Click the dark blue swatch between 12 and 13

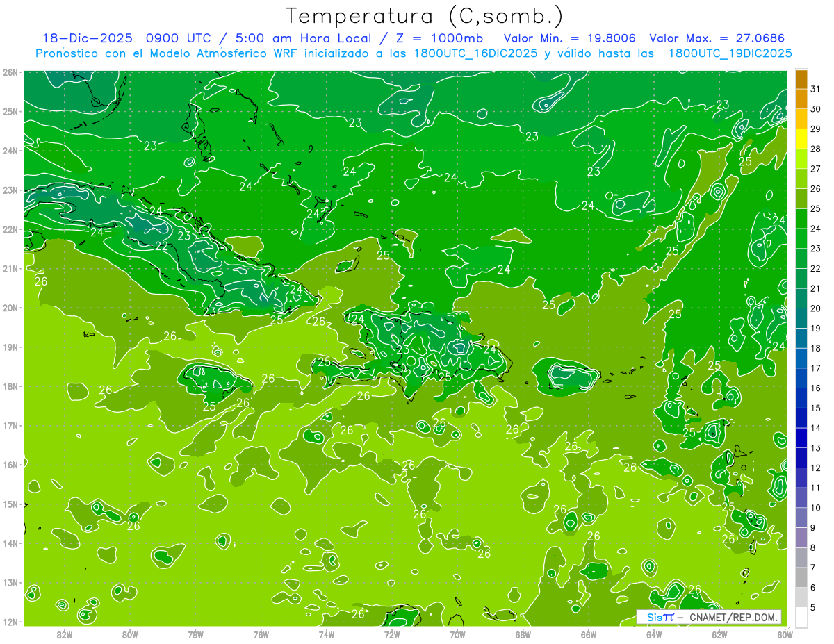click(x=801, y=458)
